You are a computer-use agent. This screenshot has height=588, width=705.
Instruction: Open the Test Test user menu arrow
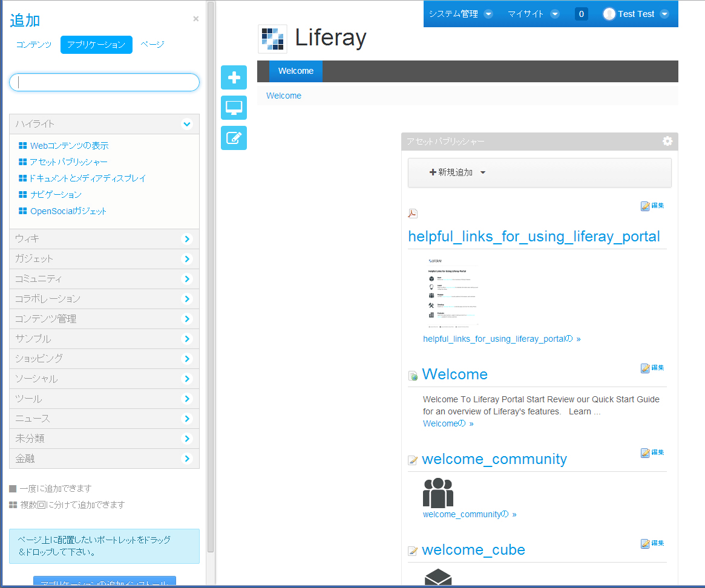tap(664, 14)
